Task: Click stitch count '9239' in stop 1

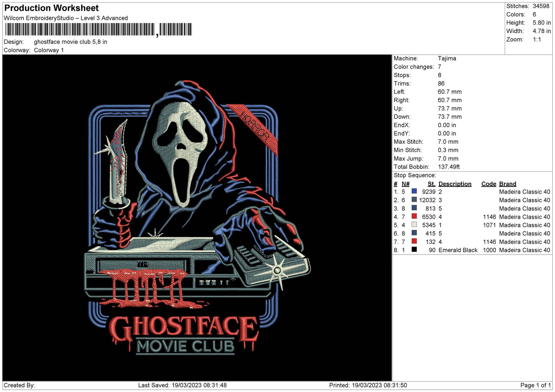Action: (x=429, y=192)
